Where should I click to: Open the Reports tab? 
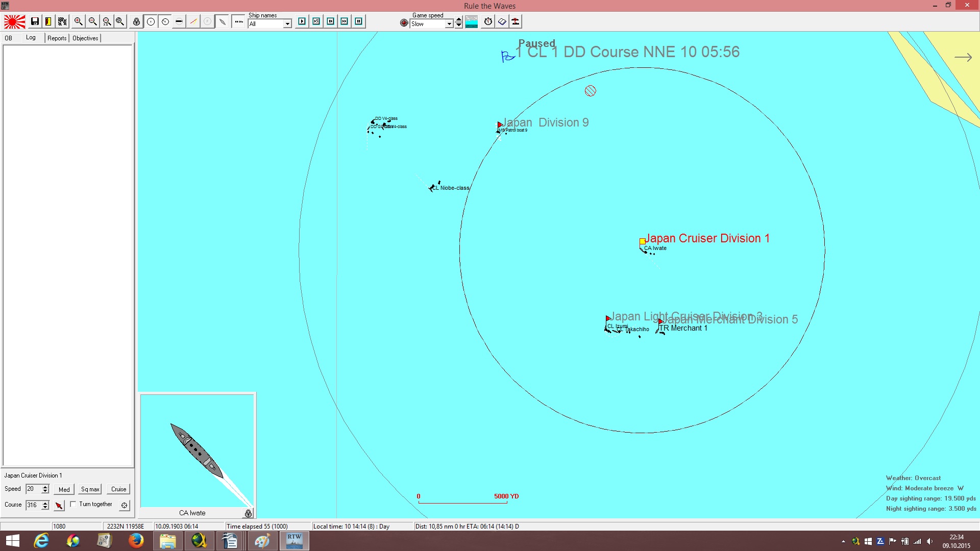[57, 38]
